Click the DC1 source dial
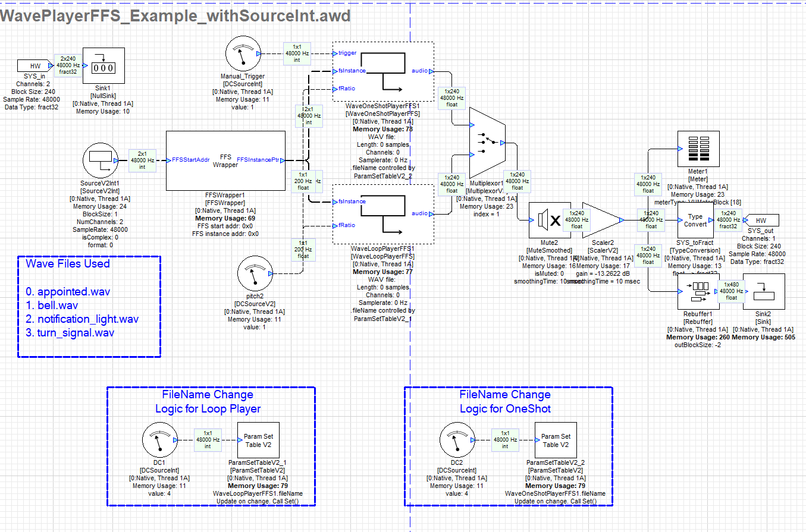 pos(159,440)
